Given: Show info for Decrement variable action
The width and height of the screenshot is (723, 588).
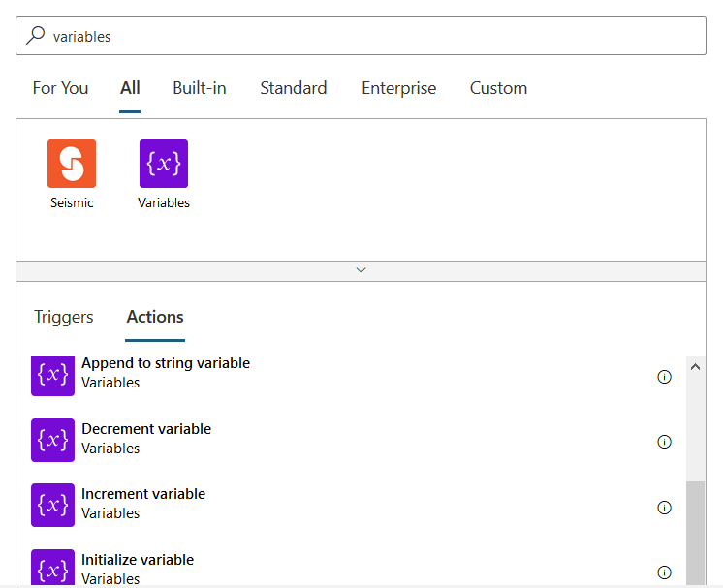Looking at the screenshot, I should tap(664, 442).
